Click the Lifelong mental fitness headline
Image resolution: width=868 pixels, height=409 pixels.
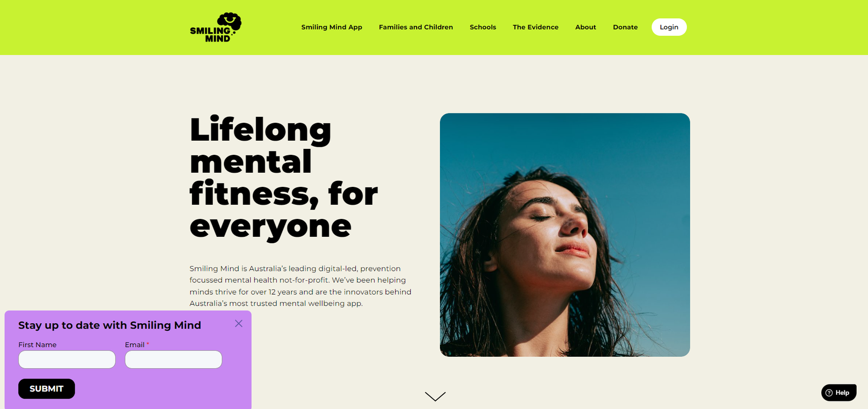(x=284, y=178)
